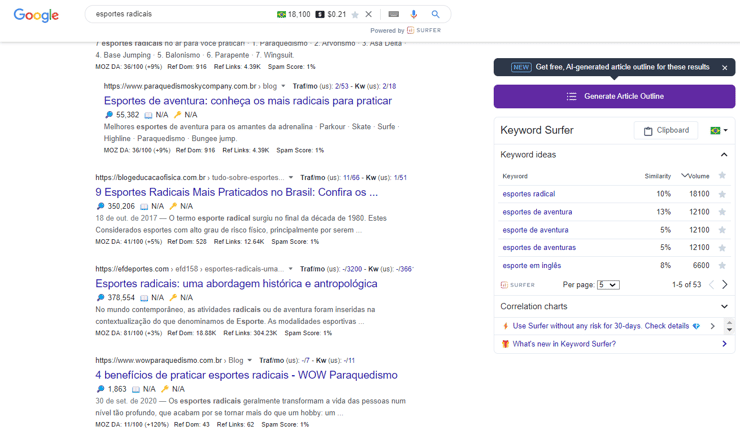Click word count icon in paraquedismoskycompany result
This screenshot has height=439, width=740.
(x=148, y=115)
